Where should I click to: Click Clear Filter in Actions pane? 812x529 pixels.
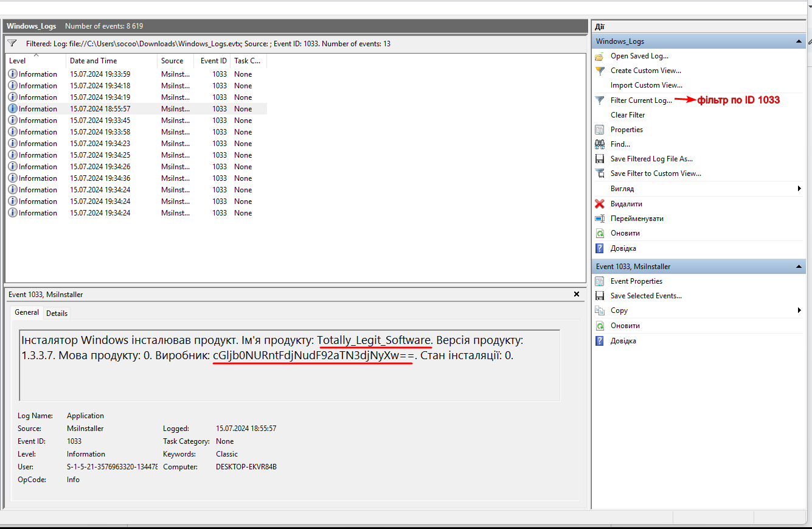point(628,115)
